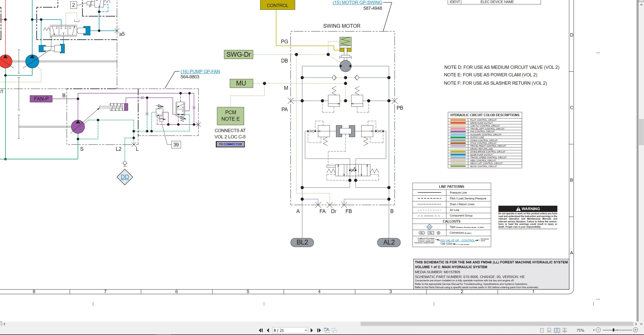Click the SWG-Dr label box
This screenshot has width=644, height=335.
pos(239,54)
